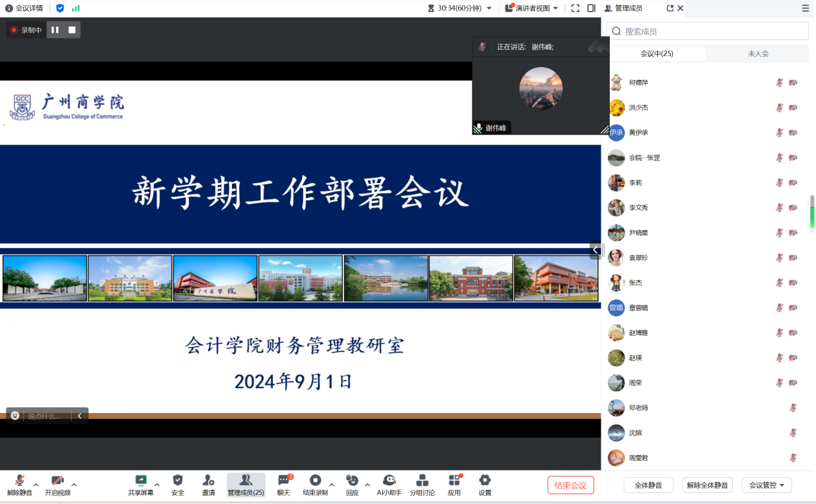Launch the AI小助手 assistant
Image resolution: width=816 pixels, height=504 pixels.
tap(388, 485)
